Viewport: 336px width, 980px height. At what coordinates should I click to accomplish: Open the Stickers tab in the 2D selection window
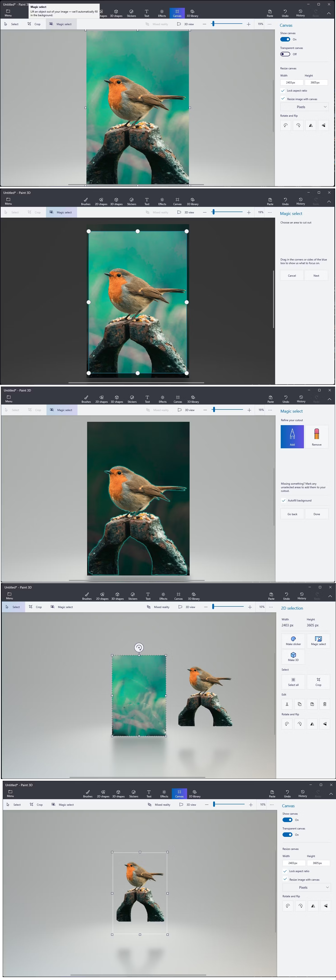[x=133, y=596]
